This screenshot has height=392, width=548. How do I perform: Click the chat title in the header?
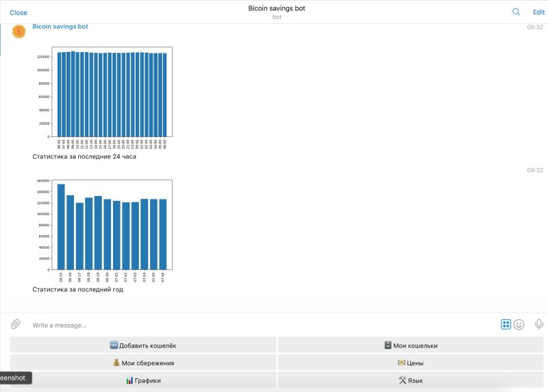point(276,8)
